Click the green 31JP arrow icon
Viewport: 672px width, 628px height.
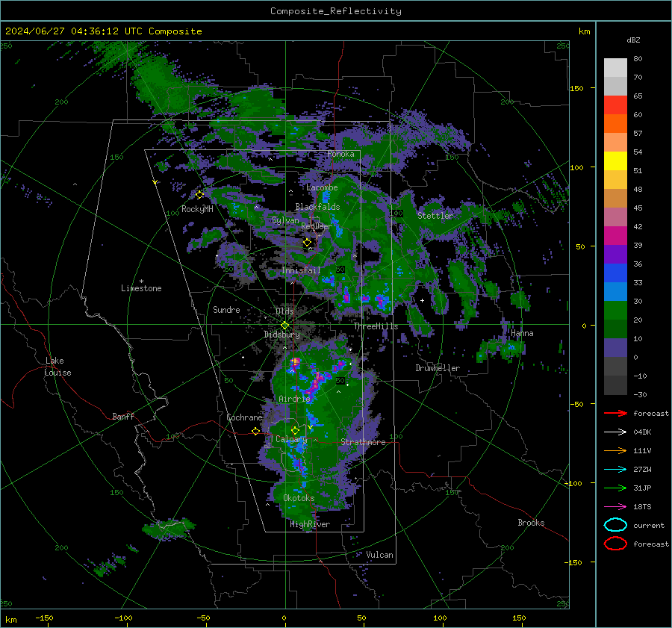(x=615, y=488)
